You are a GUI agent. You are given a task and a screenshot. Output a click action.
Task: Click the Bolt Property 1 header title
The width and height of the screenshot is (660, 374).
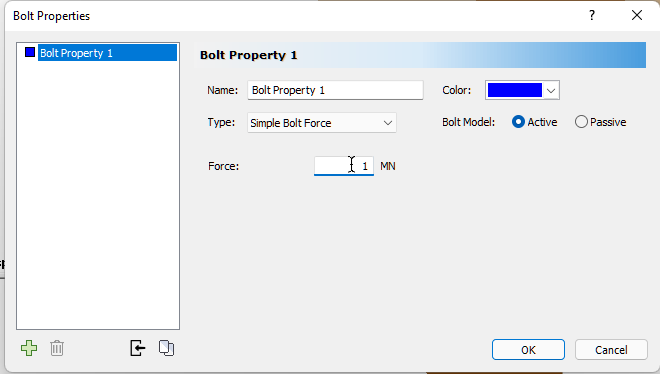[x=248, y=55]
